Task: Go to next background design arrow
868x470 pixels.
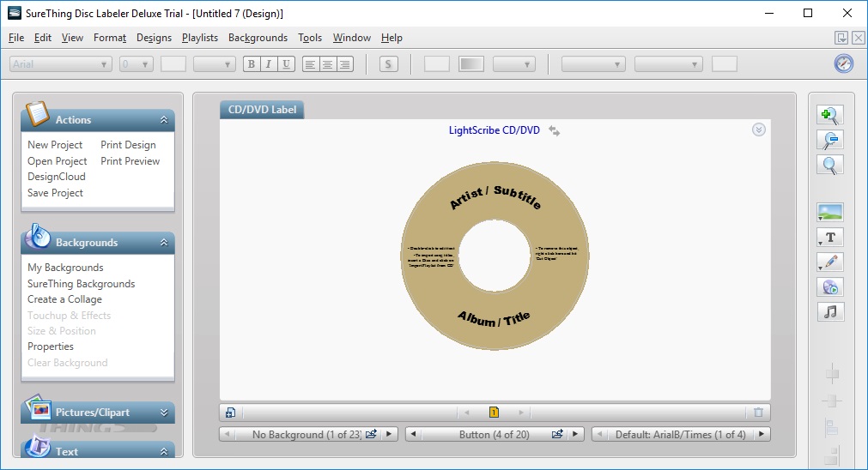Action: pos(389,434)
